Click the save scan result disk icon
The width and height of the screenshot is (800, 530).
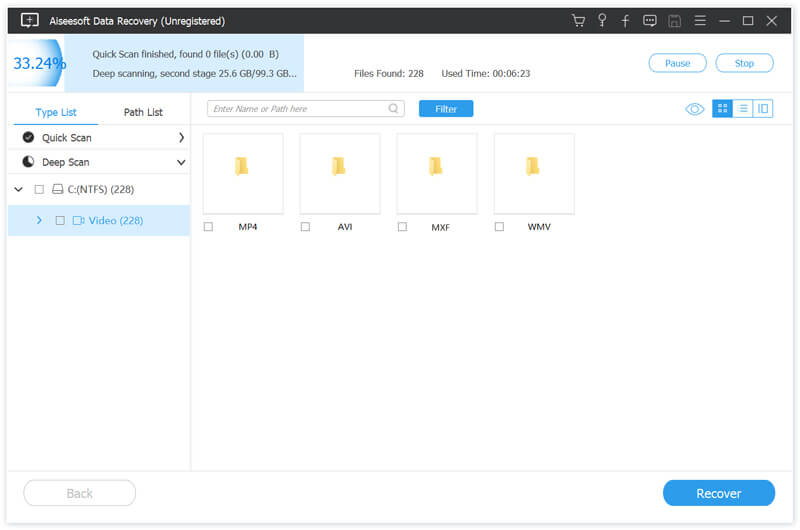[674, 21]
